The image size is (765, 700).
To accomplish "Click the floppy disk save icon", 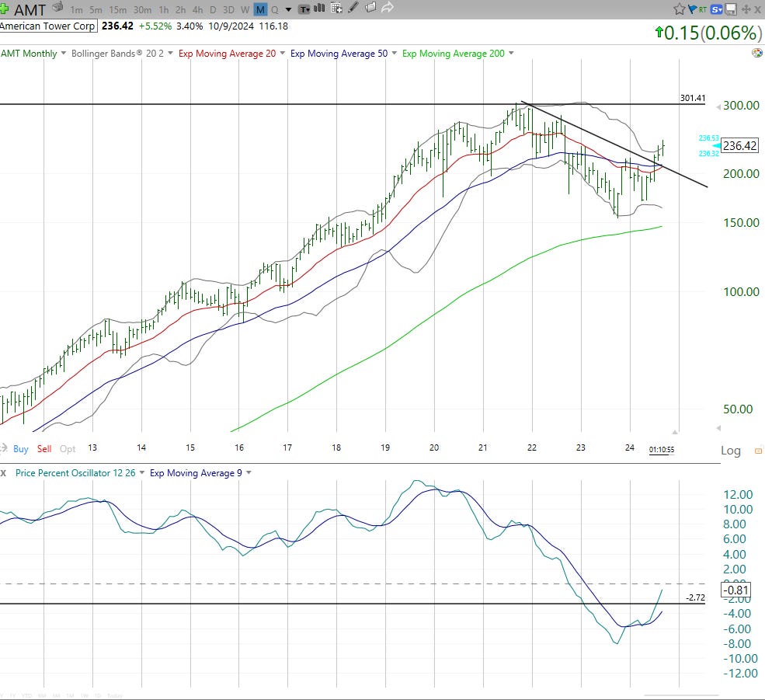I will pyautogui.click(x=730, y=9).
